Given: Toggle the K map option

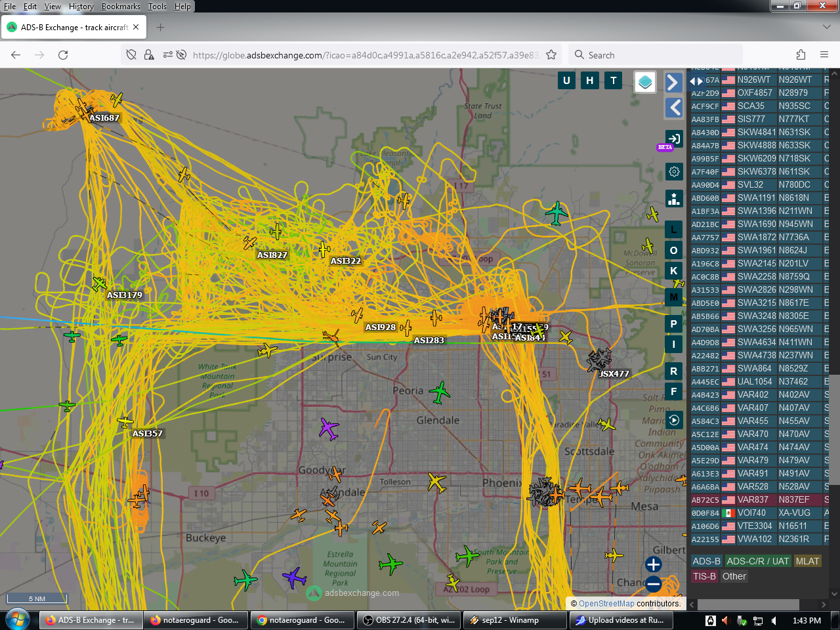Looking at the screenshot, I should [x=673, y=270].
